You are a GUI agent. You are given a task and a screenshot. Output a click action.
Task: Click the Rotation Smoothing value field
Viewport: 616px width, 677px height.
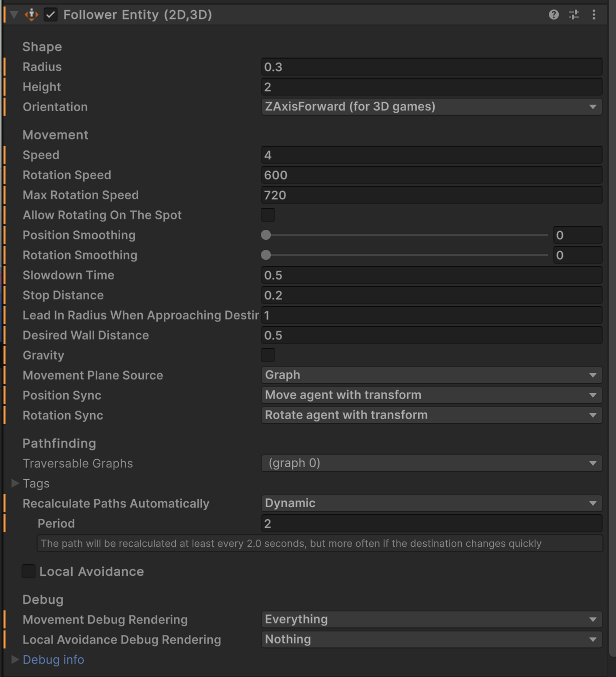click(577, 255)
